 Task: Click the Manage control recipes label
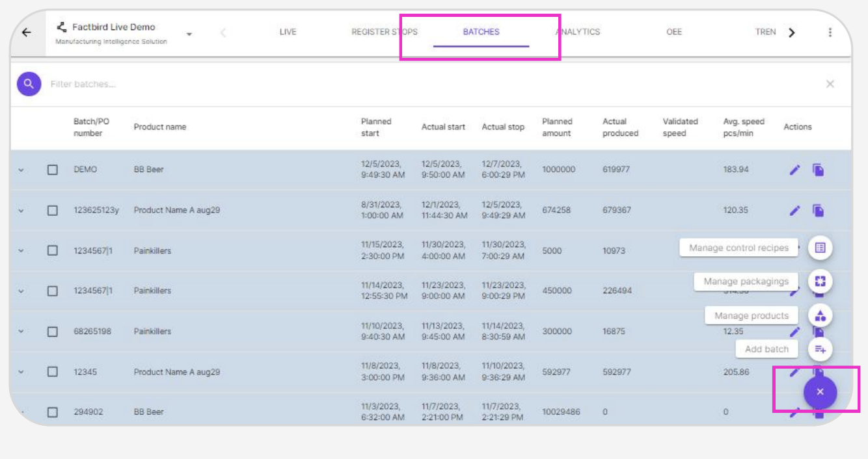click(x=739, y=248)
